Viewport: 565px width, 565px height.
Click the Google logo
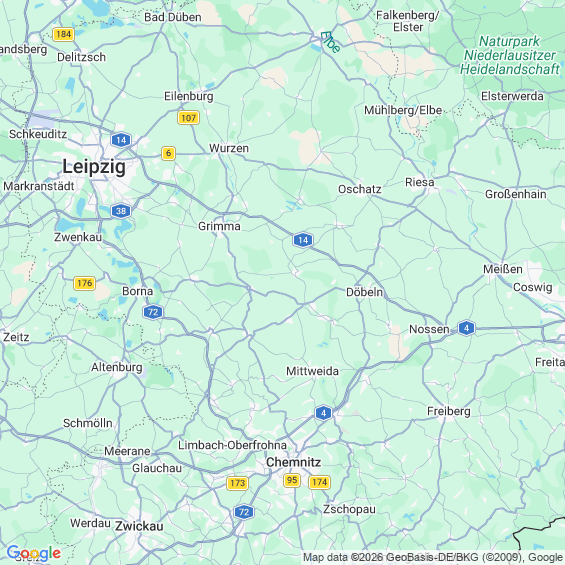coord(34,553)
